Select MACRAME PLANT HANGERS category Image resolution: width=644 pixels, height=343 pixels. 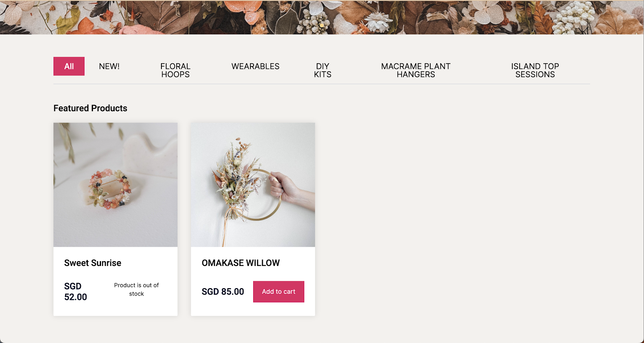tap(416, 70)
